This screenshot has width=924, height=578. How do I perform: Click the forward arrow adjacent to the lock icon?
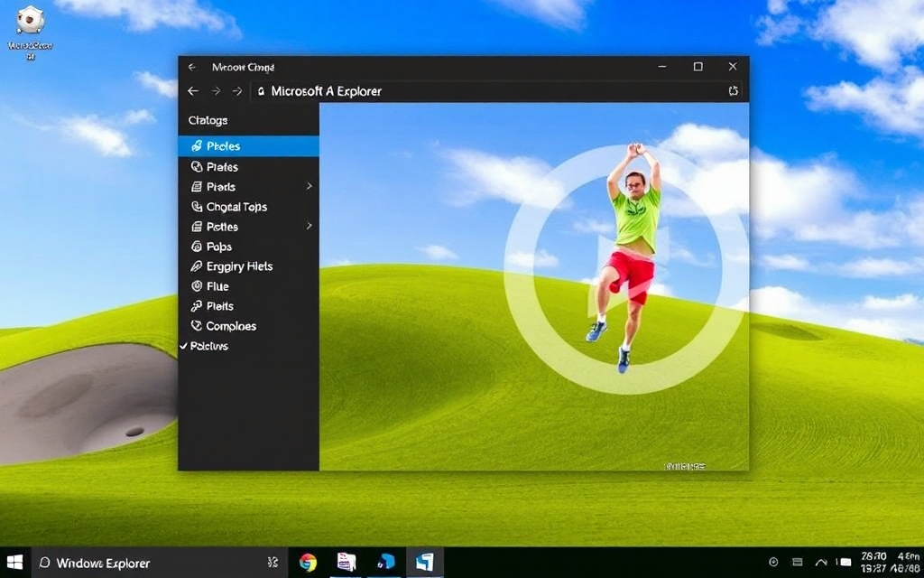pos(237,91)
